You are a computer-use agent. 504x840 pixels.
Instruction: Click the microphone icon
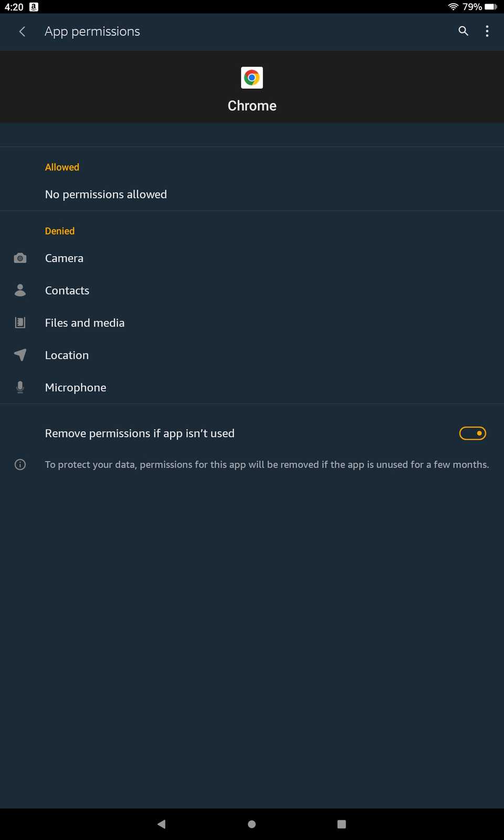(20, 387)
